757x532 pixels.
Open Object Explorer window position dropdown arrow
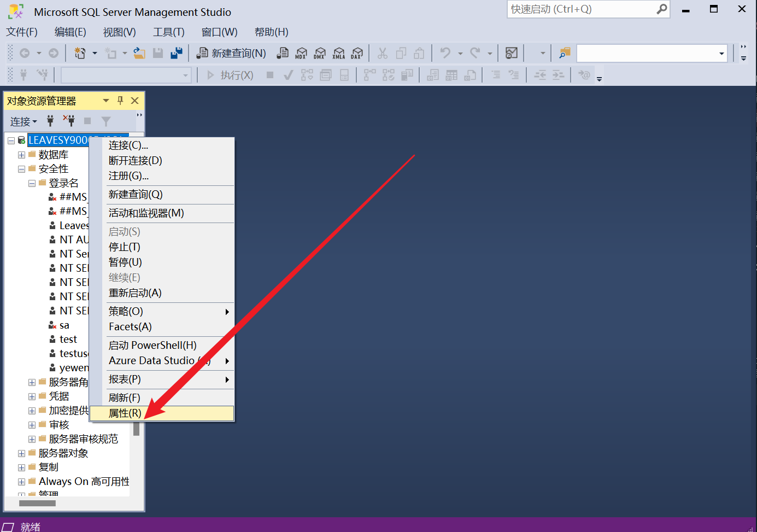(x=106, y=101)
